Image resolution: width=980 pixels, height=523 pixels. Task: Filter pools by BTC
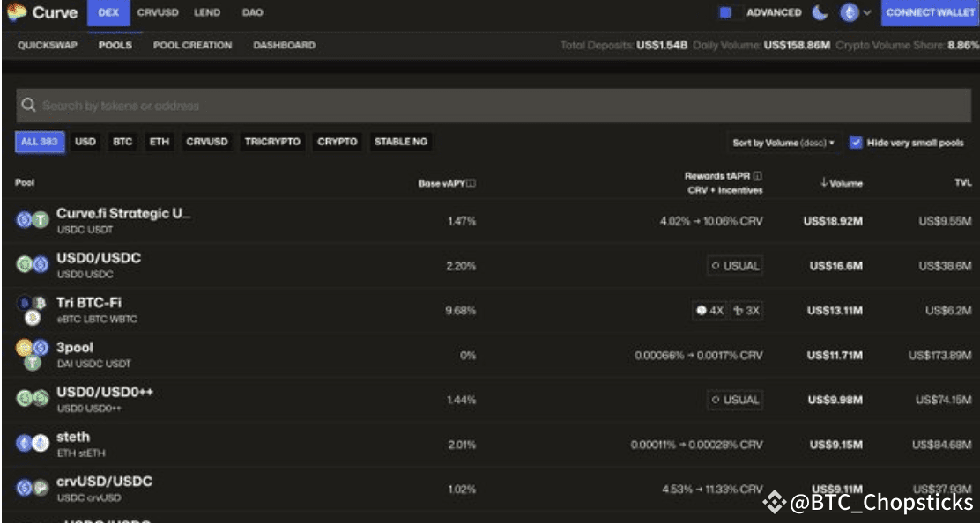tap(122, 142)
